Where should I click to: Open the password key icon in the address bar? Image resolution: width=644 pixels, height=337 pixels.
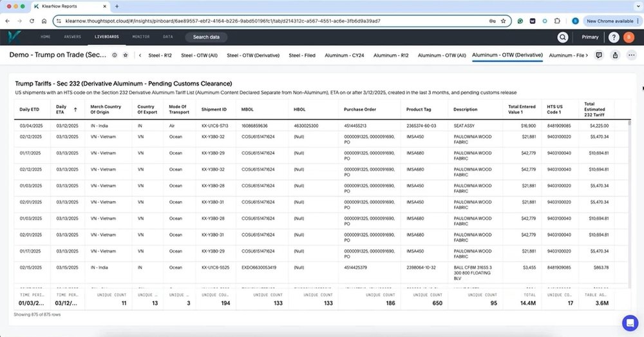click(492, 21)
